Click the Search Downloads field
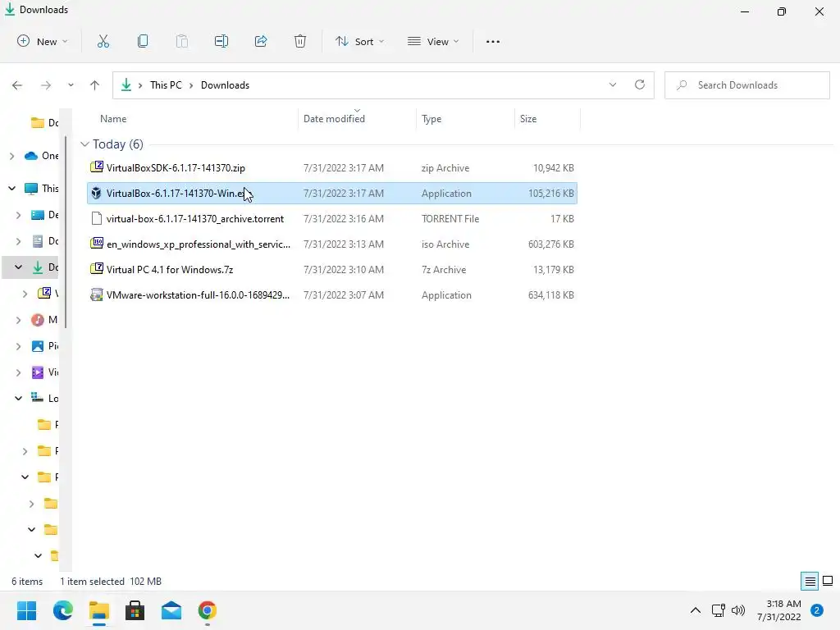 [x=747, y=85]
